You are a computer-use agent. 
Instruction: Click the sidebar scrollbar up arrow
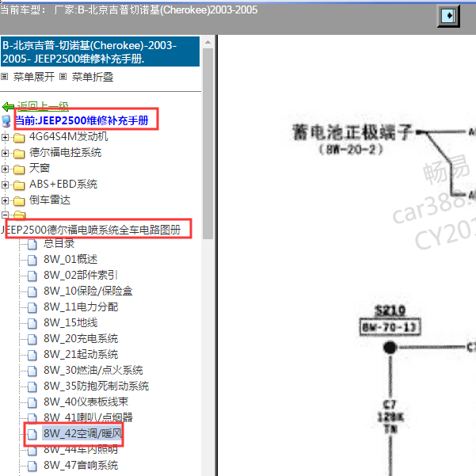click(208, 42)
